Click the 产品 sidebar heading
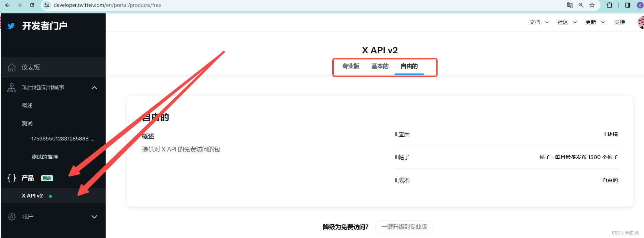This screenshot has width=644, height=238. (28, 178)
